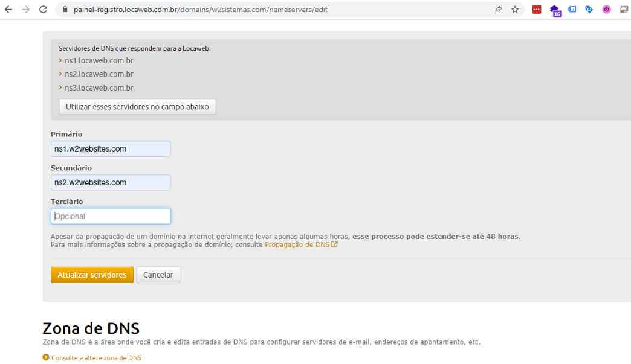The image size is (631, 364).
Task: Click the Zona de DNS heading
Action: (91, 328)
